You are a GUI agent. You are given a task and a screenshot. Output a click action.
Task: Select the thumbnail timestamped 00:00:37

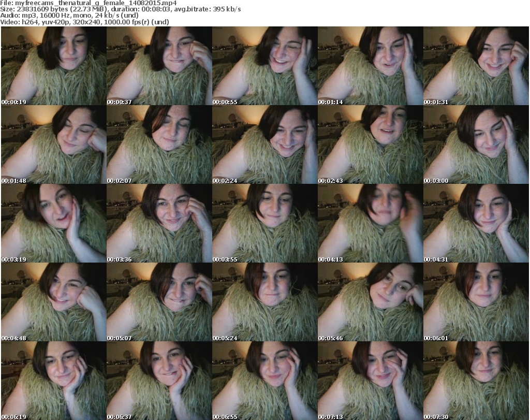[159, 66]
